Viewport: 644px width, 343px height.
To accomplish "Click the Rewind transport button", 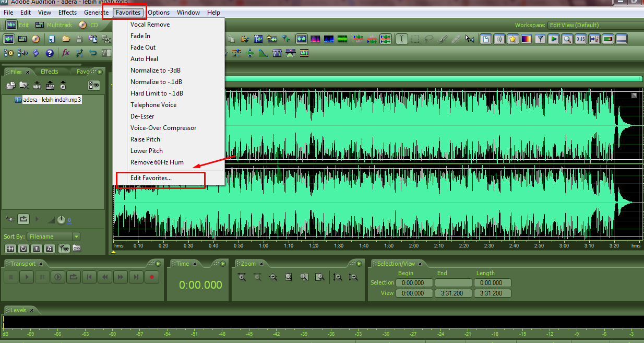I will tap(105, 277).
